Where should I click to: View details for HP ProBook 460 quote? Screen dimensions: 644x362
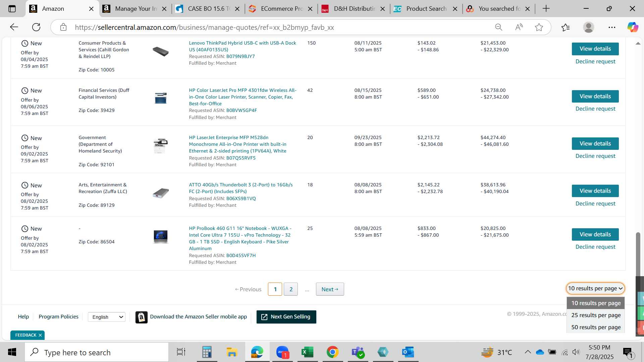pyautogui.click(x=595, y=234)
